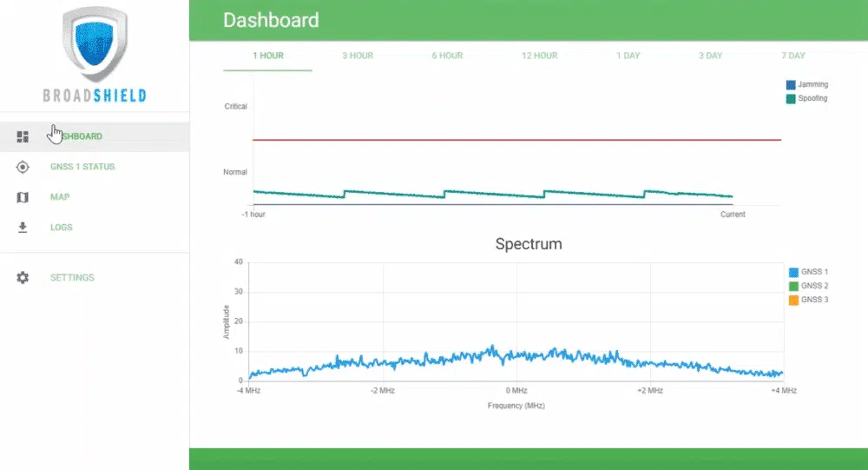Switch to the 3 HOUR tab
Viewport: 868px width, 470px height.
click(x=357, y=56)
